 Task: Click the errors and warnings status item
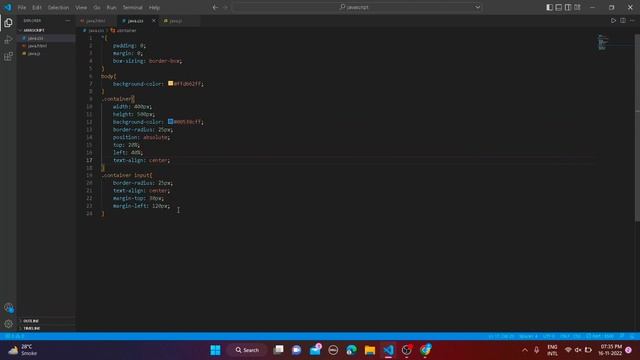coord(15,336)
